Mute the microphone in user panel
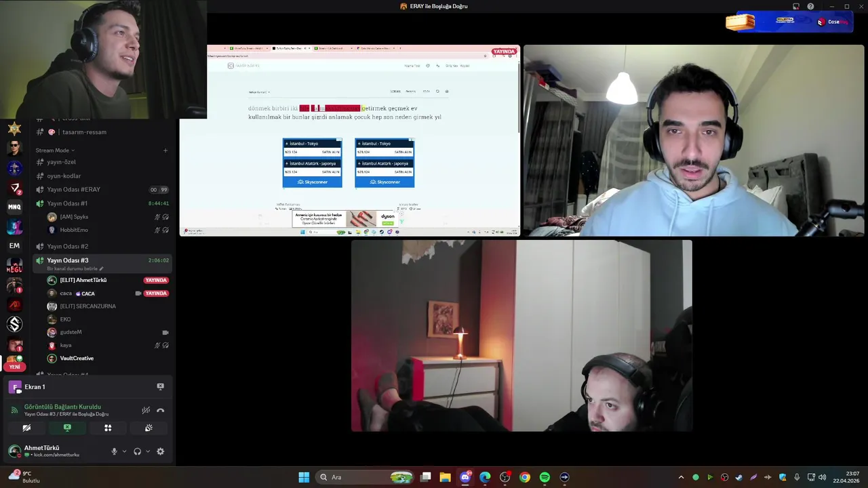The height and width of the screenshot is (488, 868). click(114, 451)
